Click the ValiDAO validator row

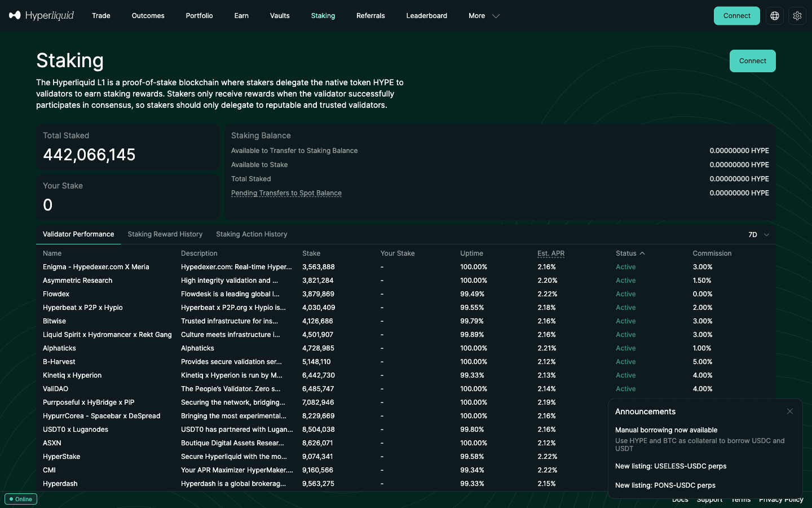(406, 389)
